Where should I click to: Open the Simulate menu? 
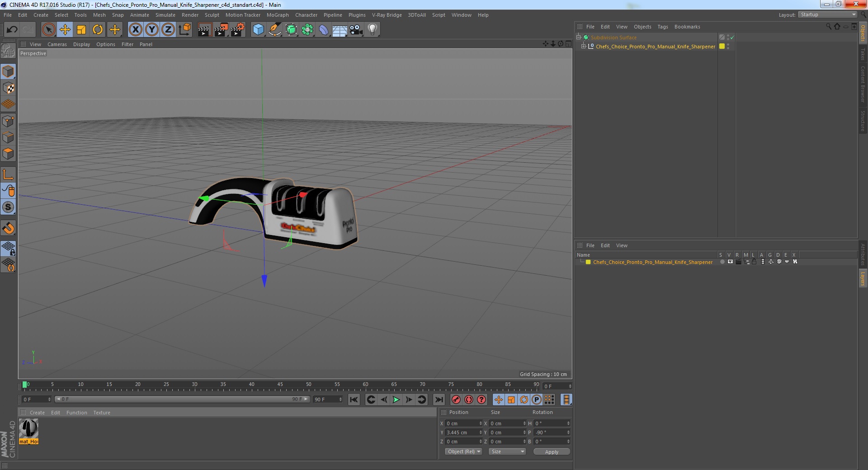pos(165,15)
